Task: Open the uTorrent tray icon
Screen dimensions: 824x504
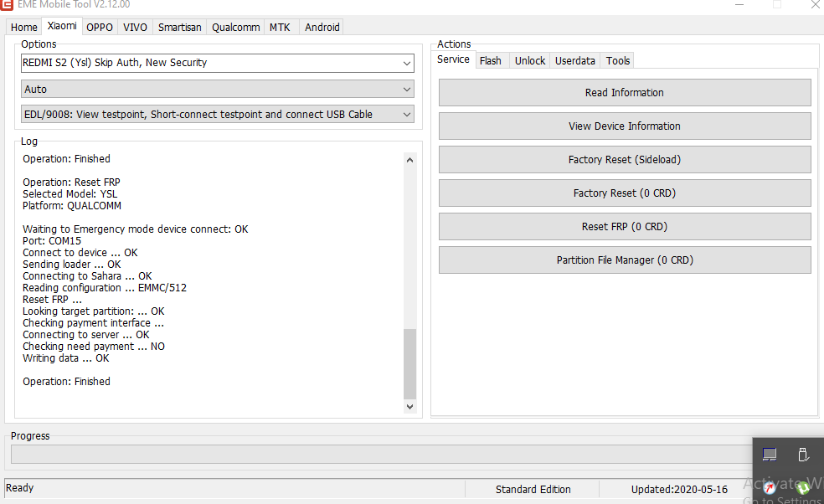Action: [x=803, y=488]
